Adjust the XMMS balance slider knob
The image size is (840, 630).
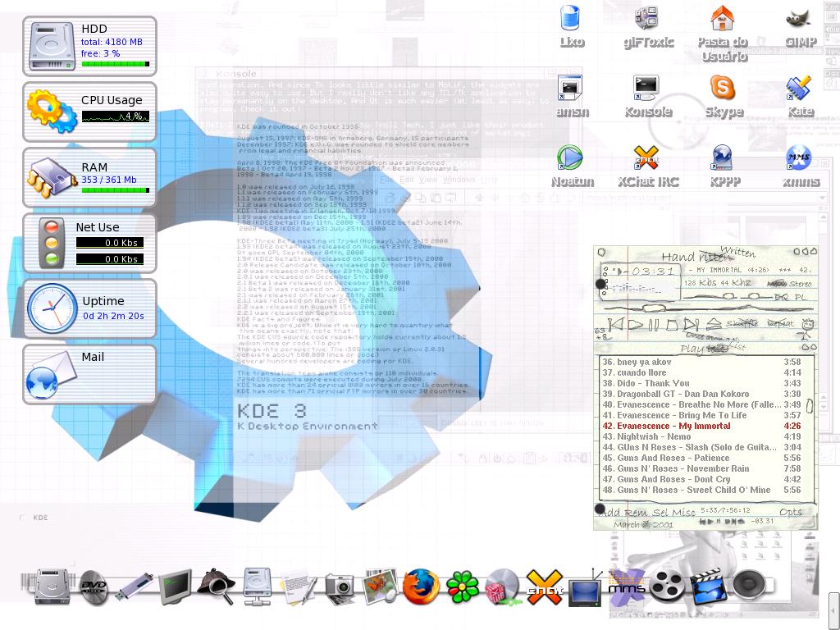(754, 295)
